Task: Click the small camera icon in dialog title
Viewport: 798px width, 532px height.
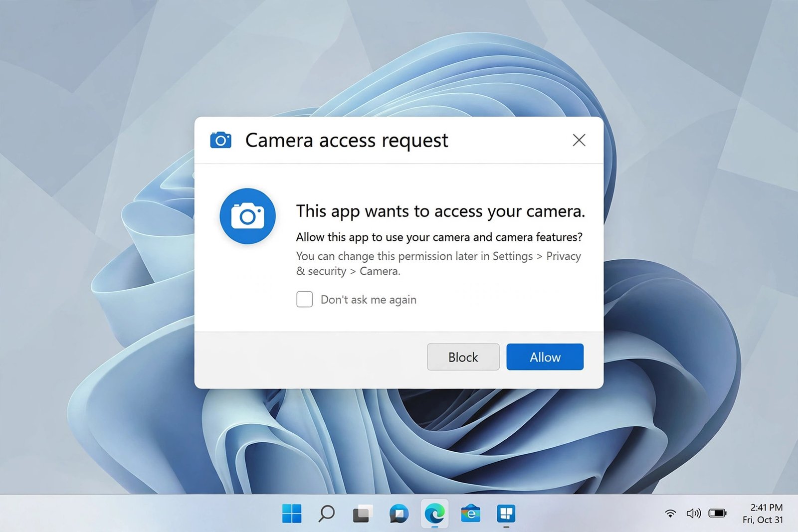Action: 220,140
